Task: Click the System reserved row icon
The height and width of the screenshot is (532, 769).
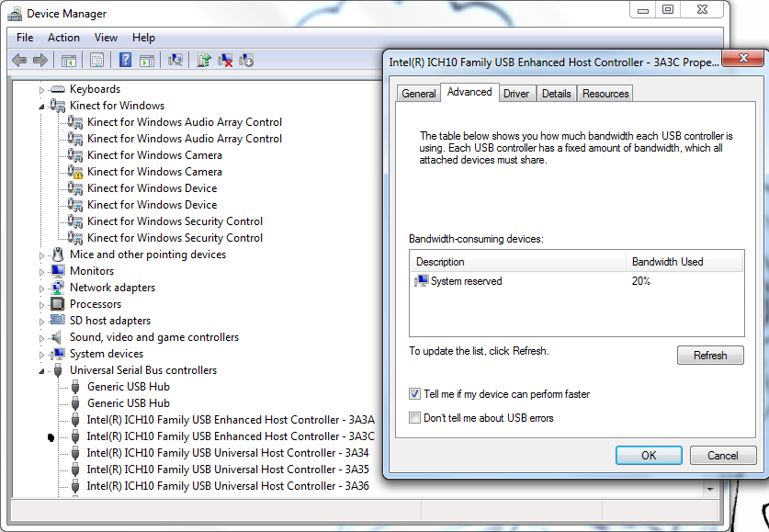Action: (x=422, y=281)
